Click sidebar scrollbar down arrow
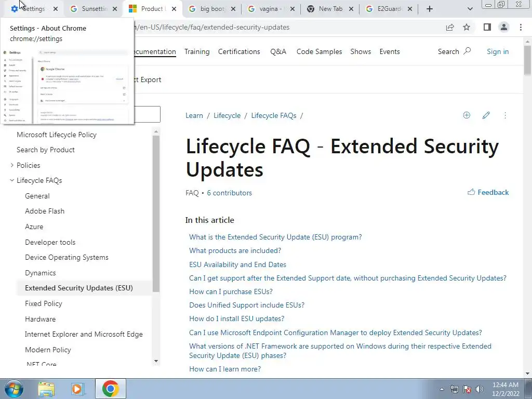 point(156,361)
